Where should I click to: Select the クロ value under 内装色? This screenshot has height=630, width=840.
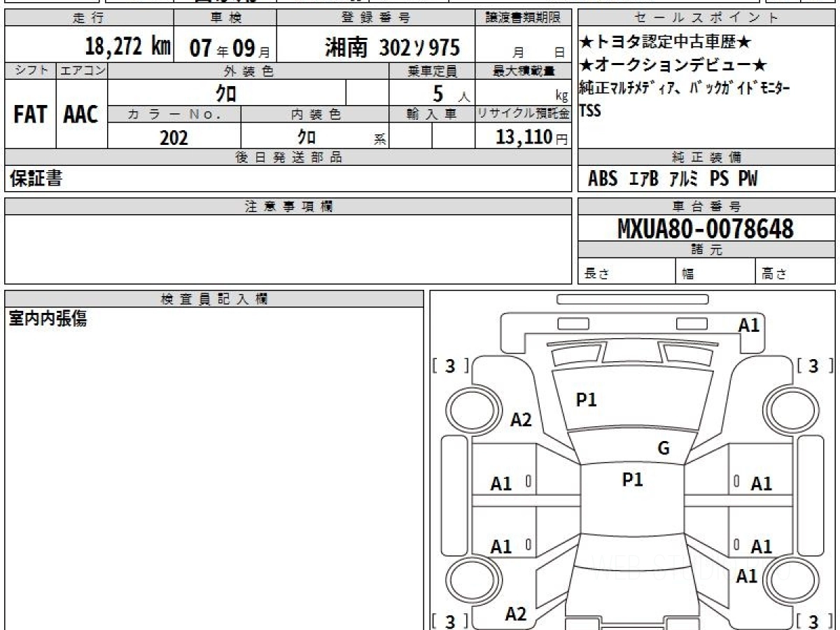tap(306, 137)
